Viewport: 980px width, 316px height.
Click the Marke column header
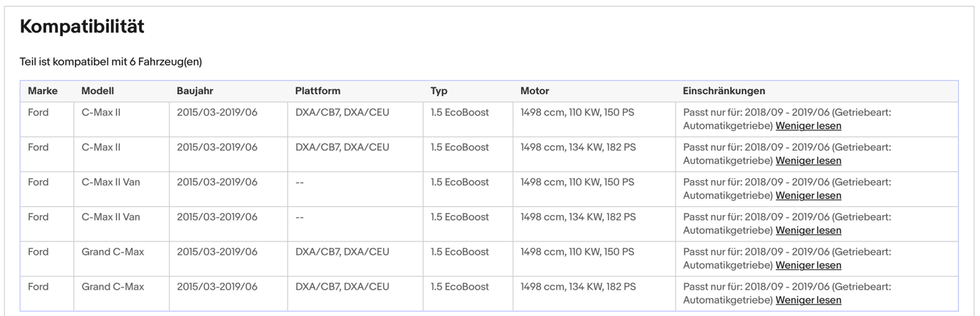(43, 91)
